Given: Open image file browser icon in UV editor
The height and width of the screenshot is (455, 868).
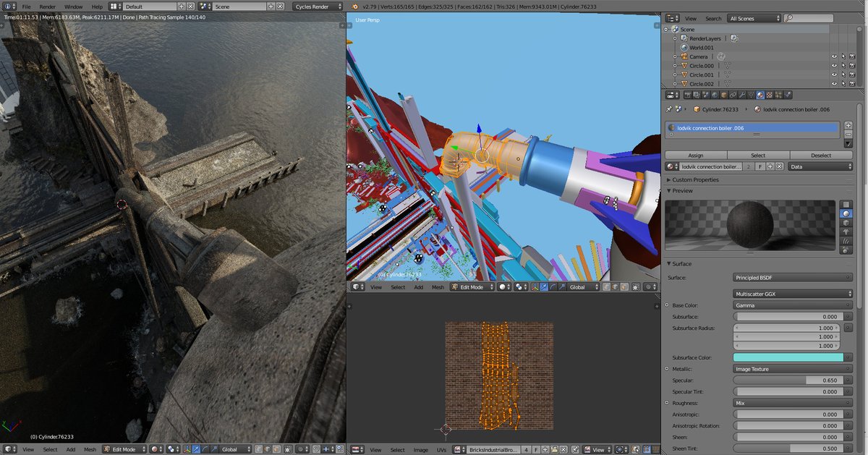Looking at the screenshot, I should click(x=554, y=450).
